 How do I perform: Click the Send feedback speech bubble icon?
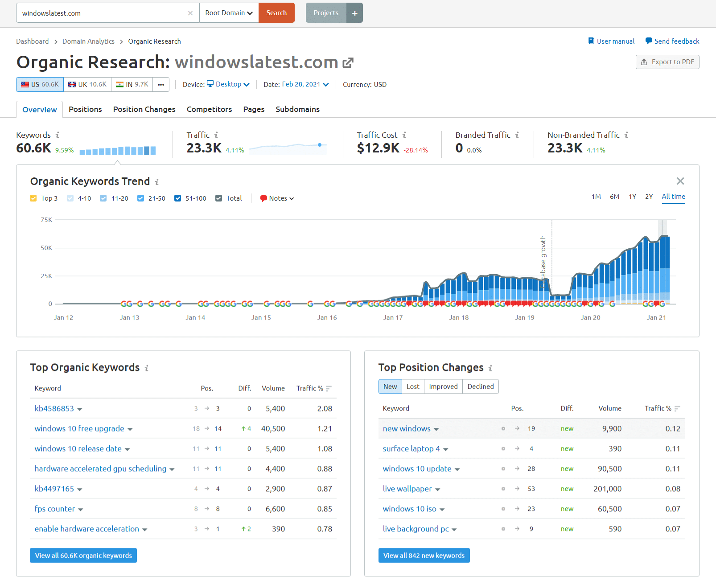pos(649,41)
